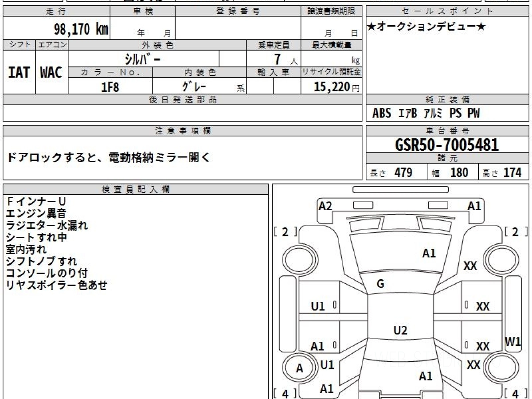Select the エンジン異音 note line
The width and height of the screenshot is (532, 399).
point(36,214)
